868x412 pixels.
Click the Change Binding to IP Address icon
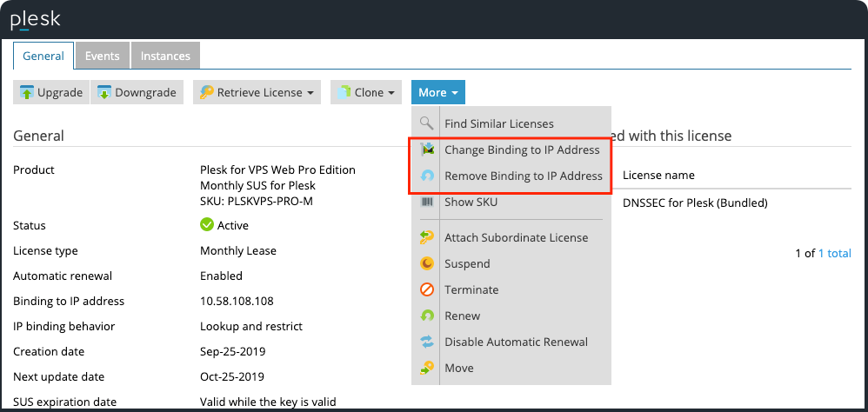click(x=426, y=150)
